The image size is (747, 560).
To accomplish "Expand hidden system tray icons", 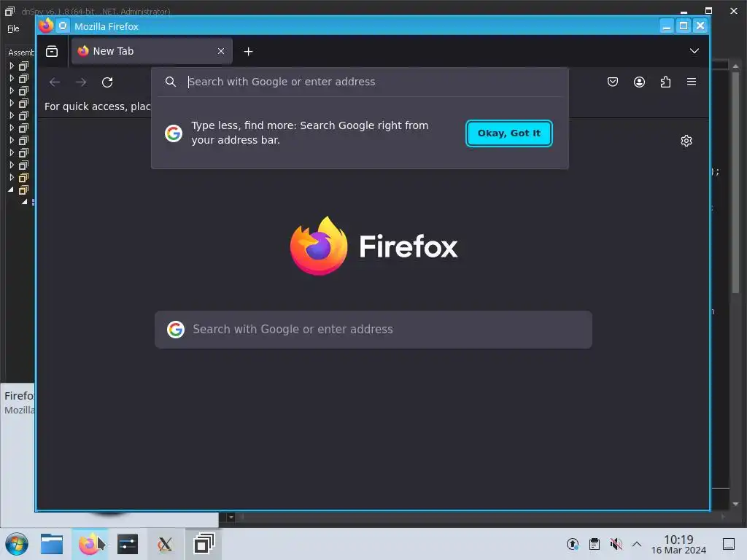I will coord(636,544).
